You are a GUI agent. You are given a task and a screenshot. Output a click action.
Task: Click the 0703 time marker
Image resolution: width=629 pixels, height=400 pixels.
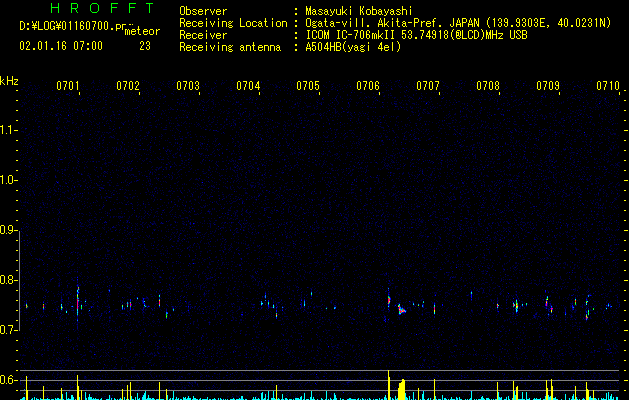click(188, 85)
